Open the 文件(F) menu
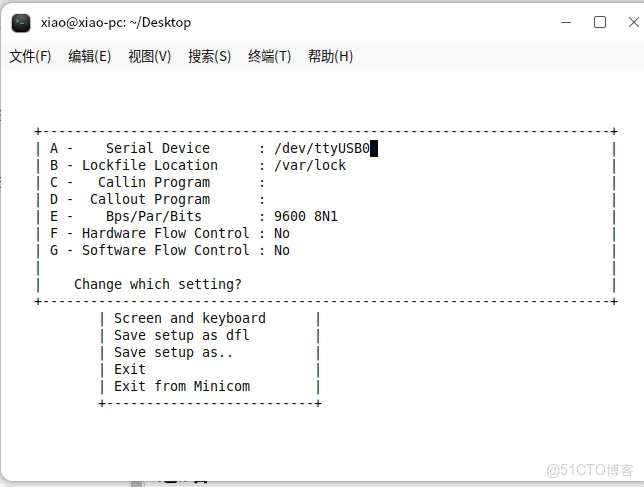This screenshot has width=644, height=487. tap(30, 56)
